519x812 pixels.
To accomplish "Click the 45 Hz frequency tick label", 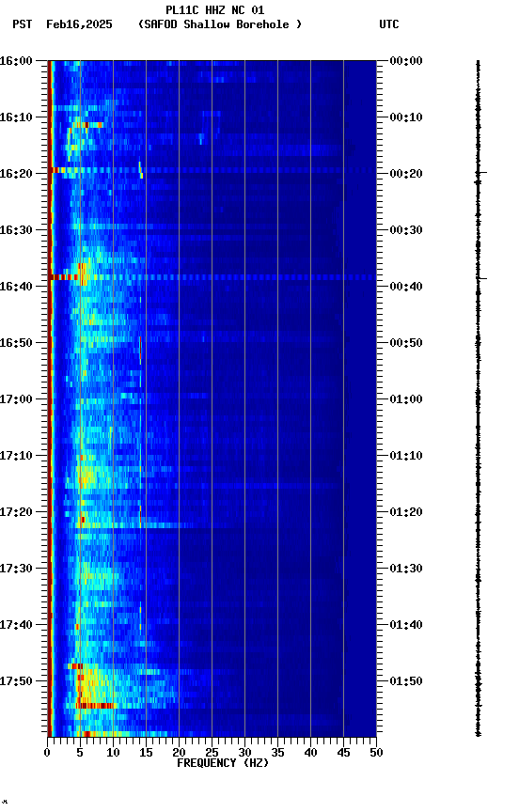I will [x=343, y=753].
